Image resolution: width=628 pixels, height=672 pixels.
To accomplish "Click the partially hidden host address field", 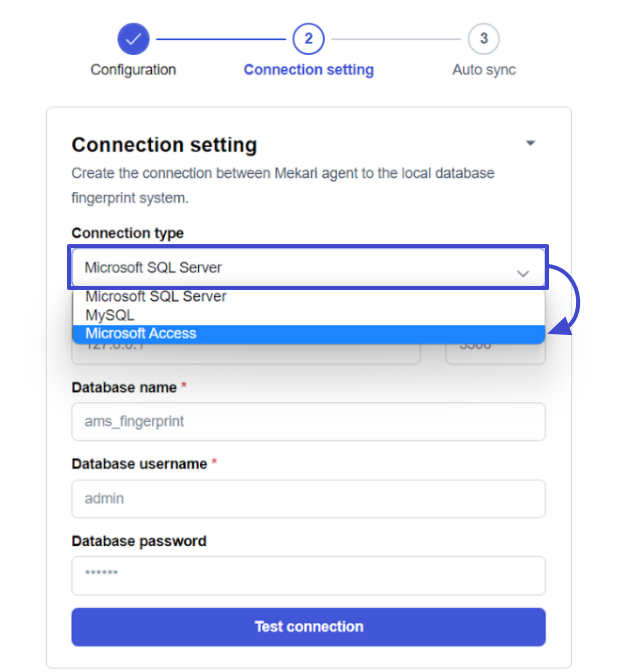I will [x=246, y=354].
